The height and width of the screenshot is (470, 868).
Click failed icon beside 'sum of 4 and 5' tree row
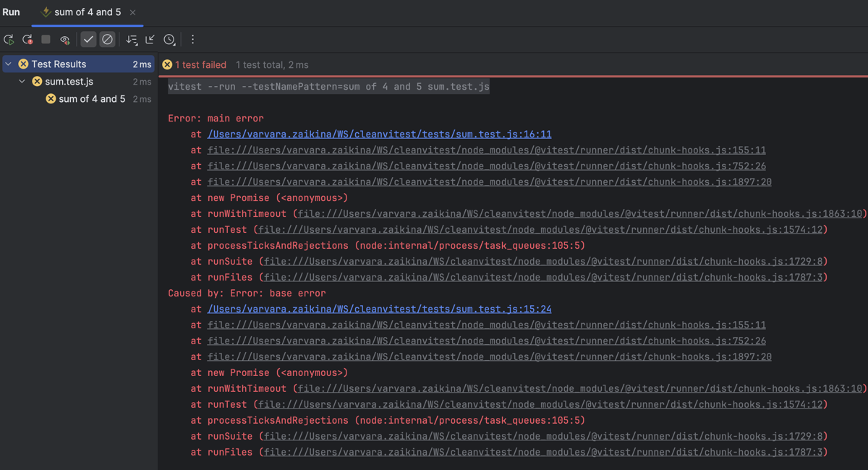pos(51,99)
